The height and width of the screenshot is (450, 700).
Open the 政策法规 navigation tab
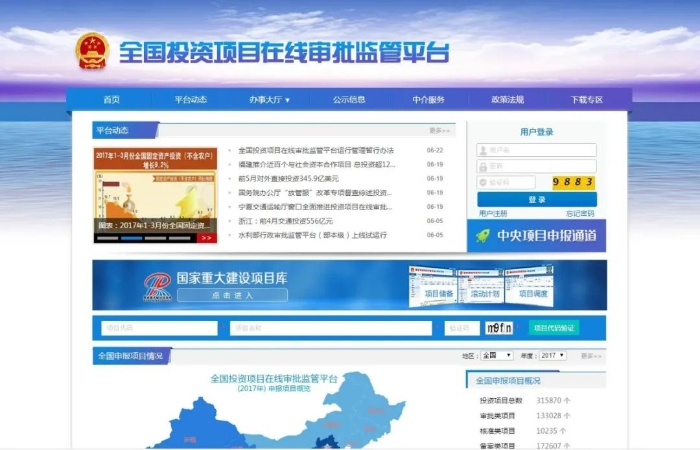pos(507,100)
